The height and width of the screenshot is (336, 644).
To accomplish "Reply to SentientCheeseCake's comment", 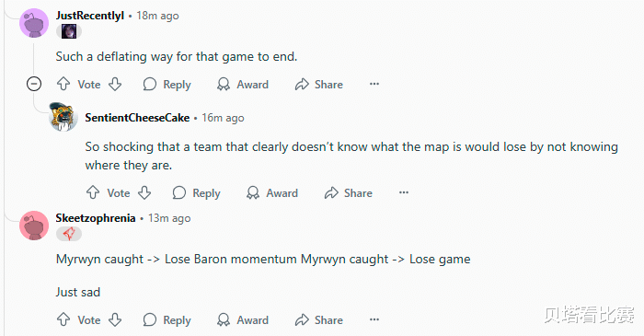I will coord(197,192).
